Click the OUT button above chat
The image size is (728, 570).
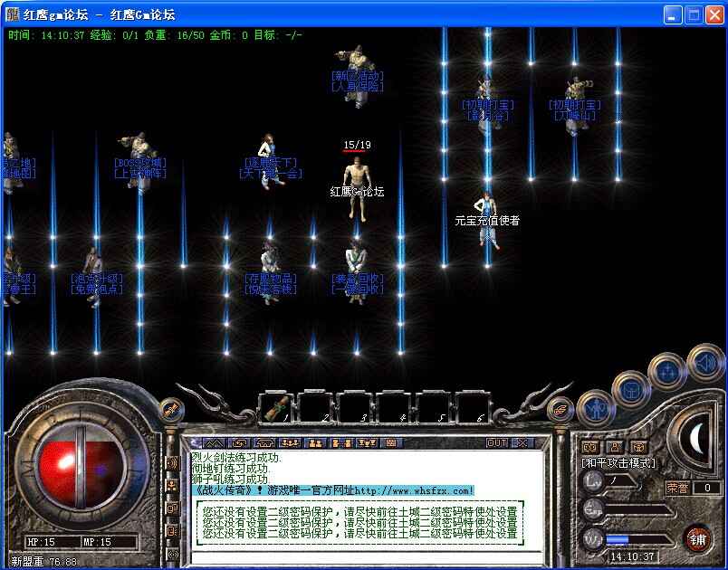tap(497, 443)
